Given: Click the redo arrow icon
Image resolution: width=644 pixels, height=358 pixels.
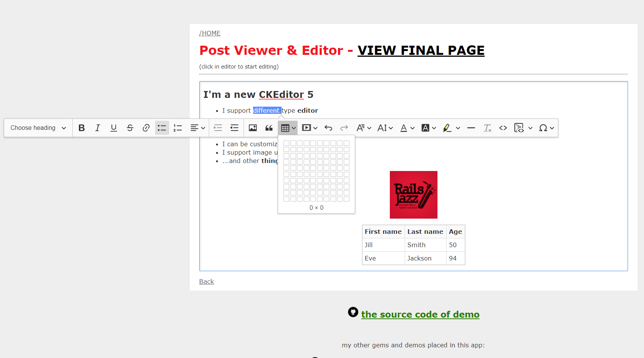Looking at the screenshot, I should pos(344,128).
